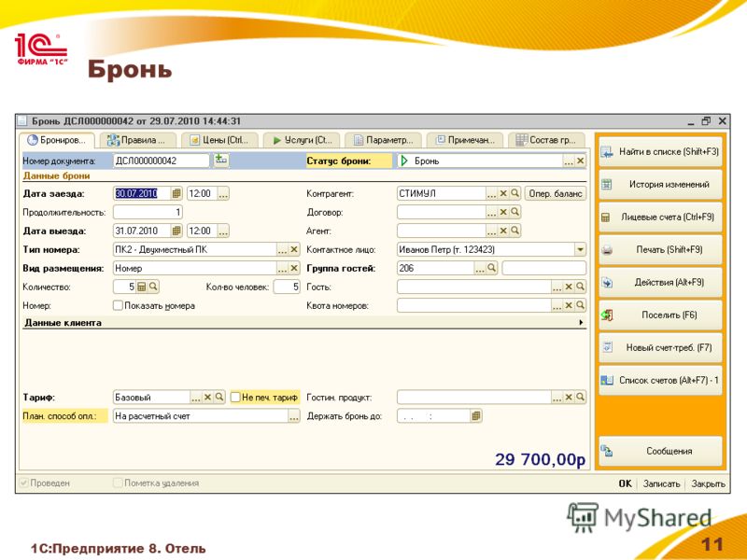Screen dimensions: 747x560
Task: Click Номер документа field ДСЛ000000042
Action: pos(161,161)
